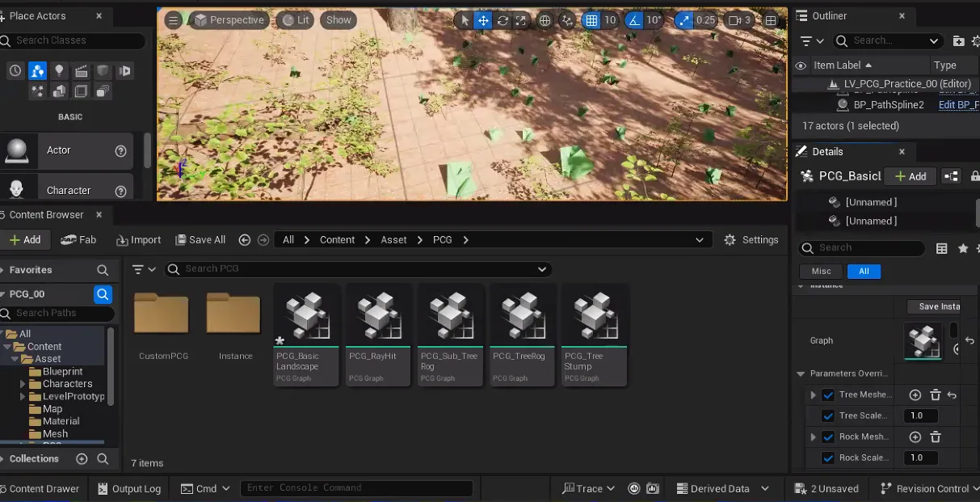Select the Lights category lightbulb icon
980x502 pixels.
[x=59, y=71]
